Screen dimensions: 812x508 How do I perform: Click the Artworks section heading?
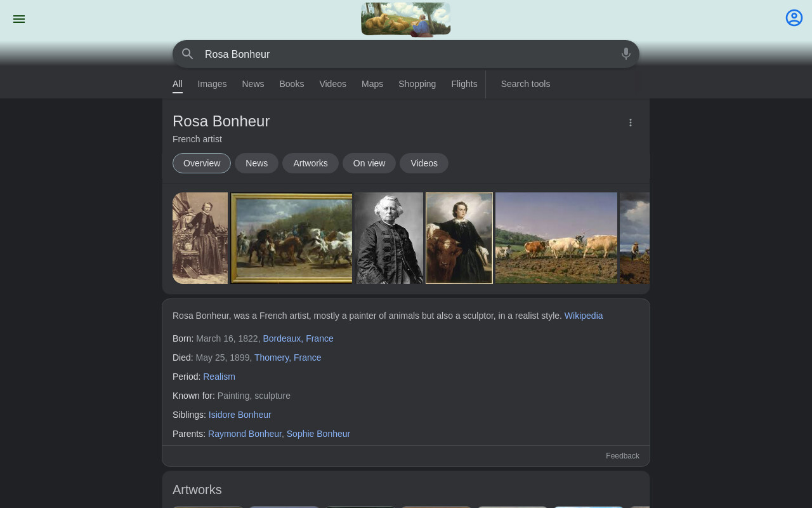click(197, 490)
